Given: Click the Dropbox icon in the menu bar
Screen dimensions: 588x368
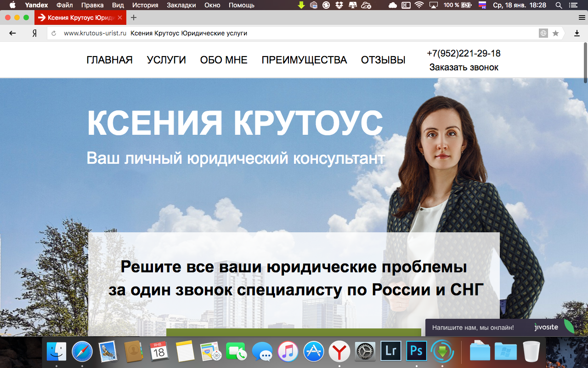Looking at the screenshot, I should (339, 5).
